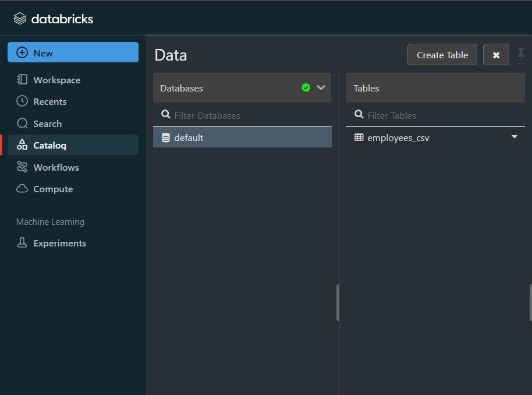Go to Recents in the sidebar

pos(73,101)
